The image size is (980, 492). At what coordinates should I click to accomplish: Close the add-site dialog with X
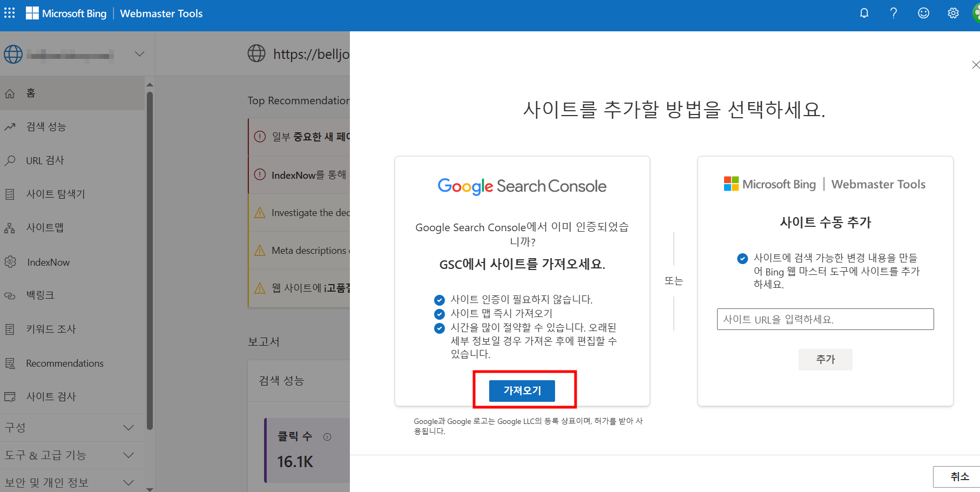coord(975,65)
